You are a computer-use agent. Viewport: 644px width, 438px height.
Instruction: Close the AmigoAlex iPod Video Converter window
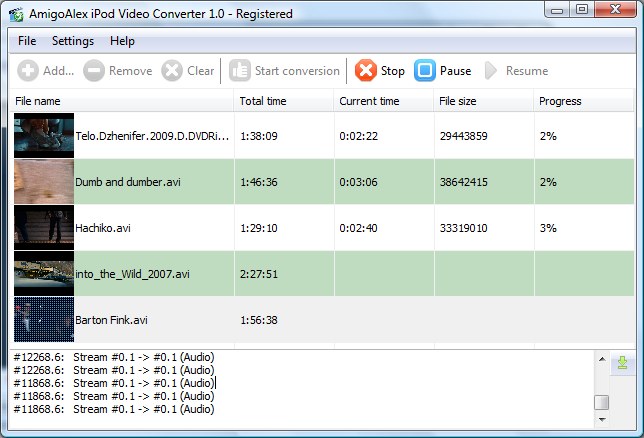click(615, 10)
